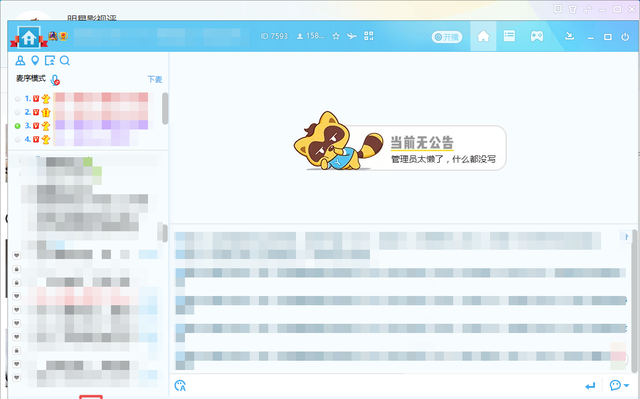640x399 pixels.
Task: Click the location pin icon in the left panel
Action: pos(35,61)
